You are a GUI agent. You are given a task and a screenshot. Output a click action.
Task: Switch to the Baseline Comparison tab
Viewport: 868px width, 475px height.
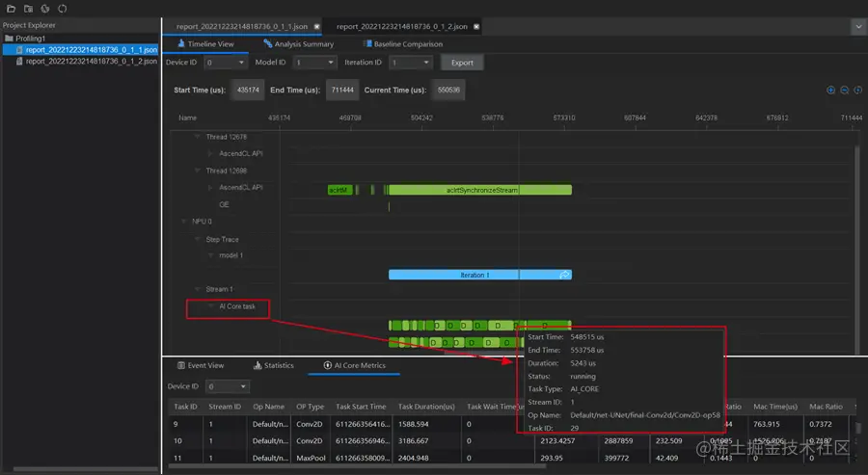point(403,43)
